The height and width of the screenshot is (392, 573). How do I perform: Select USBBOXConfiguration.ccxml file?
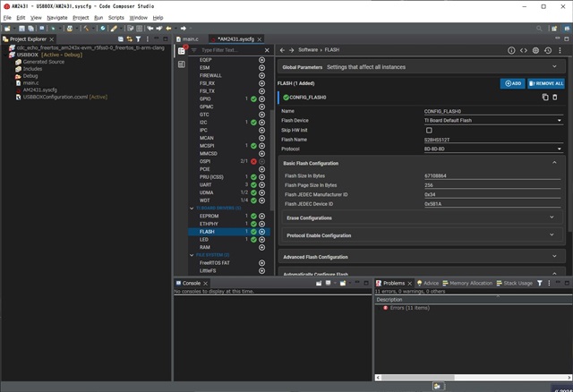tap(65, 98)
